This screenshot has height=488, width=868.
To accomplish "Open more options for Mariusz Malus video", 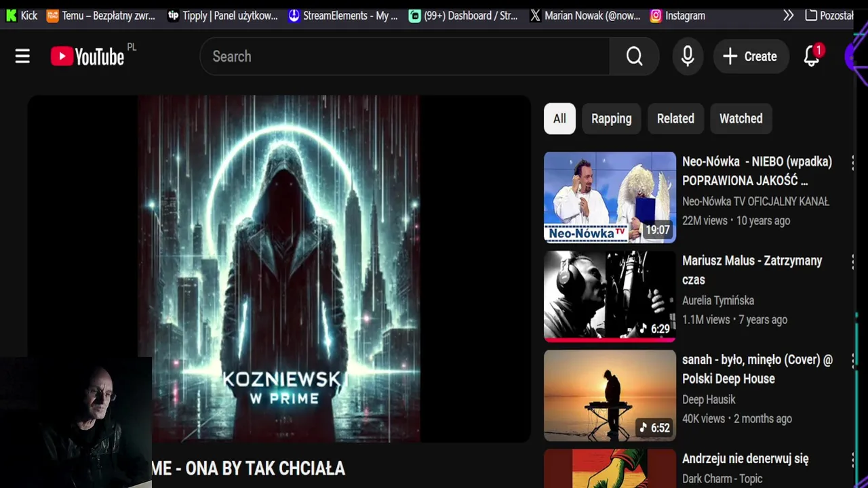I will [852, 262].
